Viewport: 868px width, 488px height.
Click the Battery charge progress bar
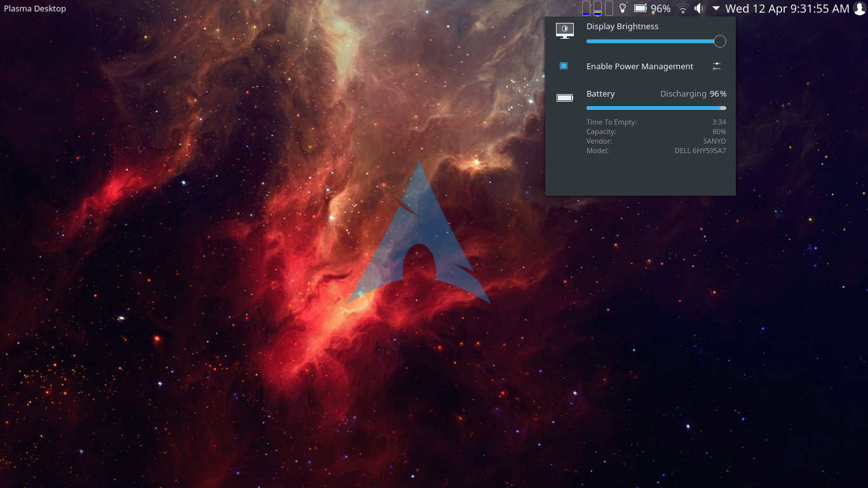pyautogui.click(x=656, y=108)
